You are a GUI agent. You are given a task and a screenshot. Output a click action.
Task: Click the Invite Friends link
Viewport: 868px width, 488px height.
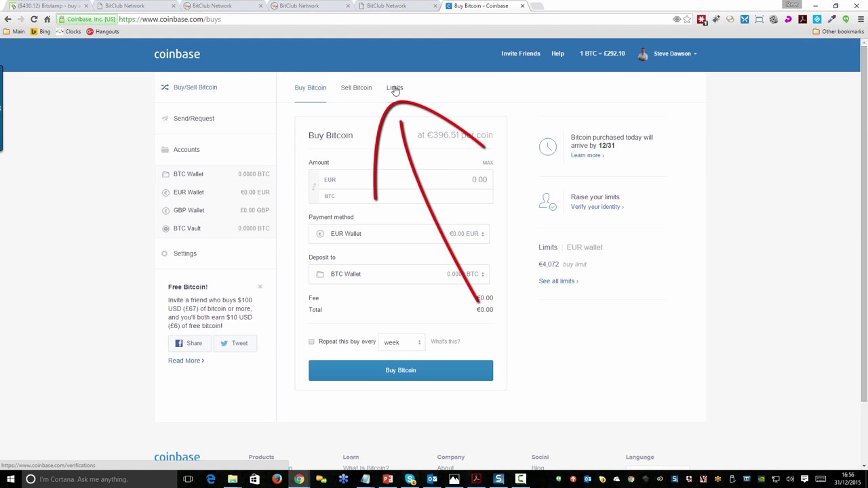click(521, 54)
